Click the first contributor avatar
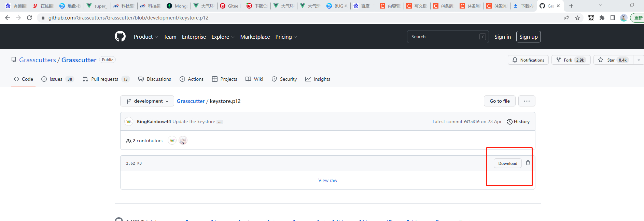644x221 pixels. point(172,140)
